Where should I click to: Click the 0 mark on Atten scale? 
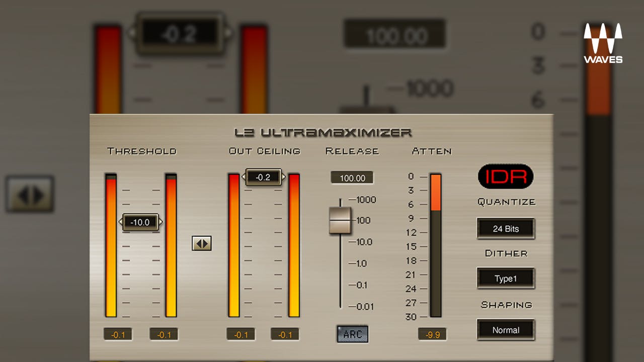coord(411,176)
